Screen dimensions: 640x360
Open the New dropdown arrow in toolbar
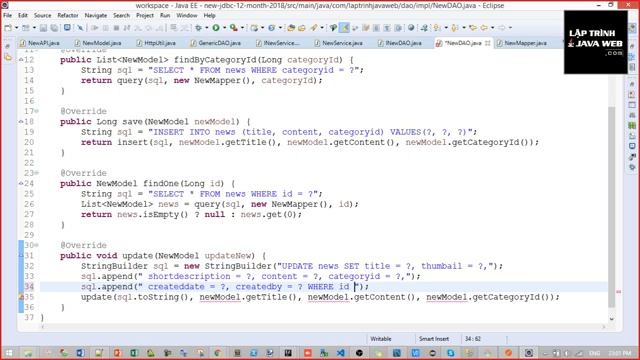(16, 28)
